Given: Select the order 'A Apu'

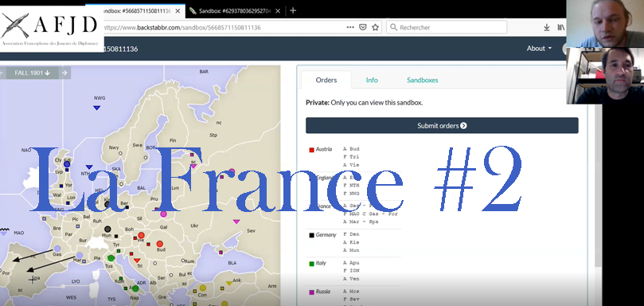Looking at the screenshot, I should 351,263.
